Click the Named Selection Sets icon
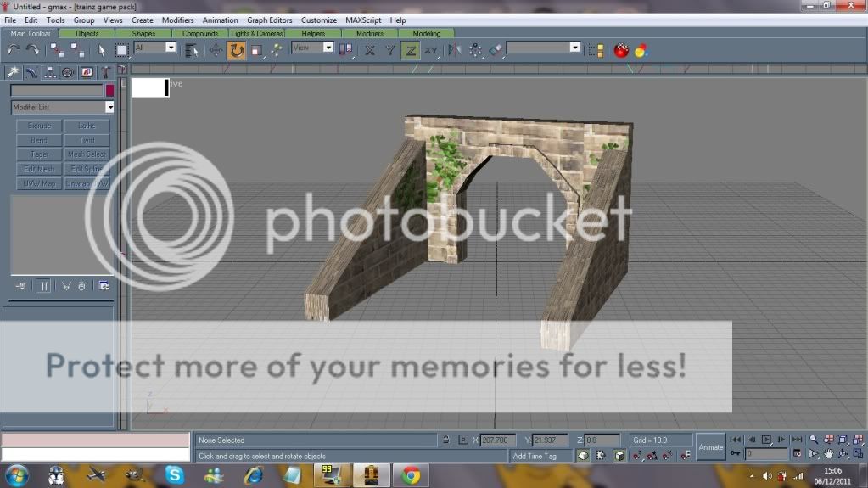This screenshot has height=488, width=868. (x=596, y=51)
